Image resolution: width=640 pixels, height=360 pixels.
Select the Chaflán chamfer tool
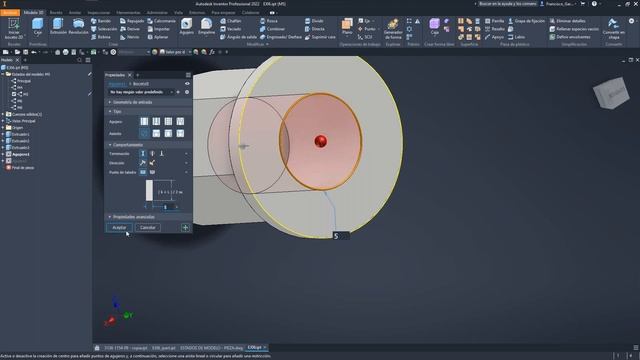click(231, 21)
